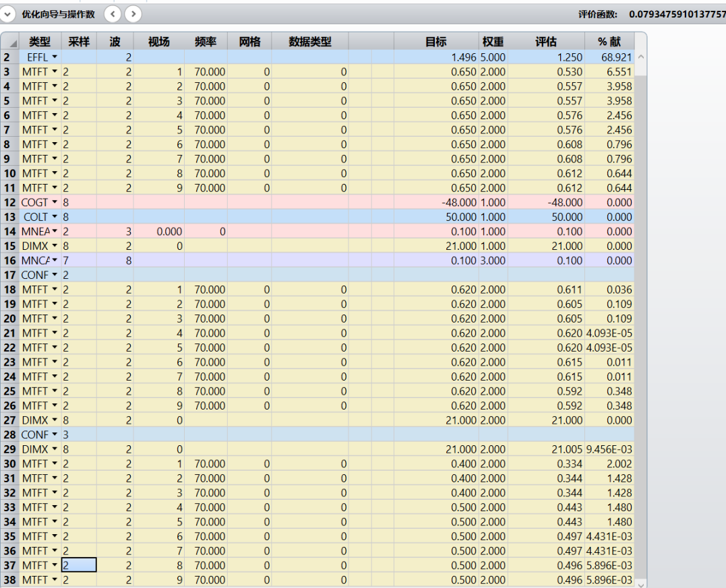Screen dimensions: 726x588
Task: Select row 28 by its row header
Action: (9, 434)
